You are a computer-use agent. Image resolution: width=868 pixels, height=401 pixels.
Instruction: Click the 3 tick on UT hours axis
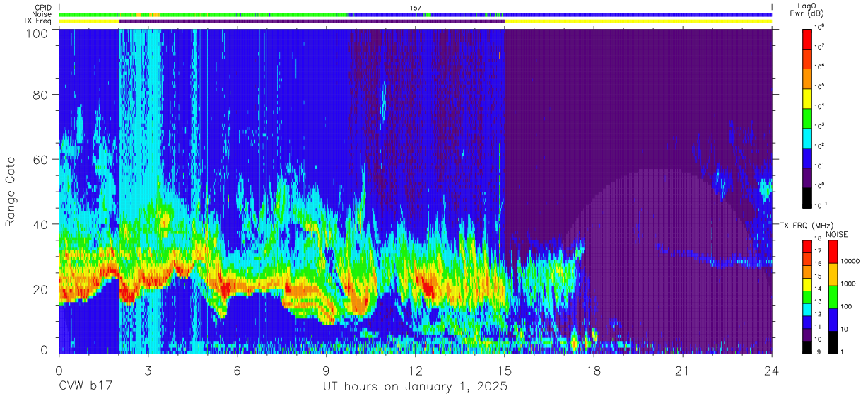[x=148, y=370]
